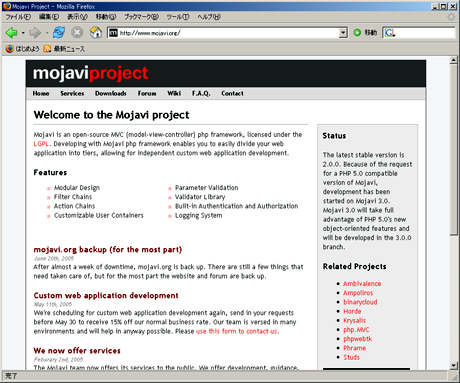Click the Firefox bookmark icon はじめよう

[22, 49]
